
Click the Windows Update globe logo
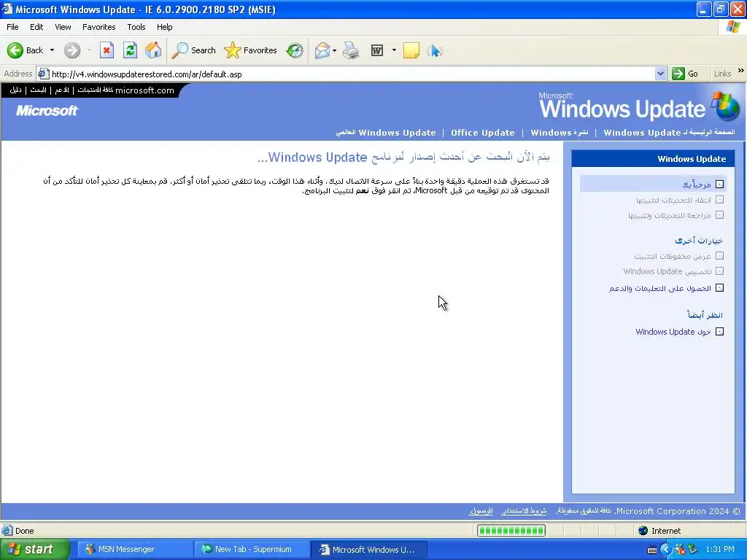[726, 106]
